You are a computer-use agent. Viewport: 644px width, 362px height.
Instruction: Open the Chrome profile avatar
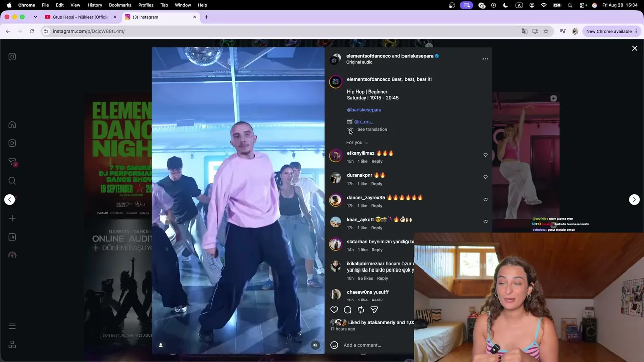pyautogui.click(x=575, y=31)
